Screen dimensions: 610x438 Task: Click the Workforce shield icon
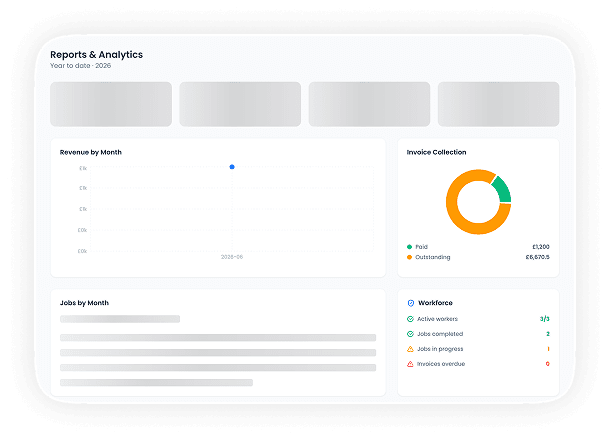pyautogui.click(x=410, y=303)
